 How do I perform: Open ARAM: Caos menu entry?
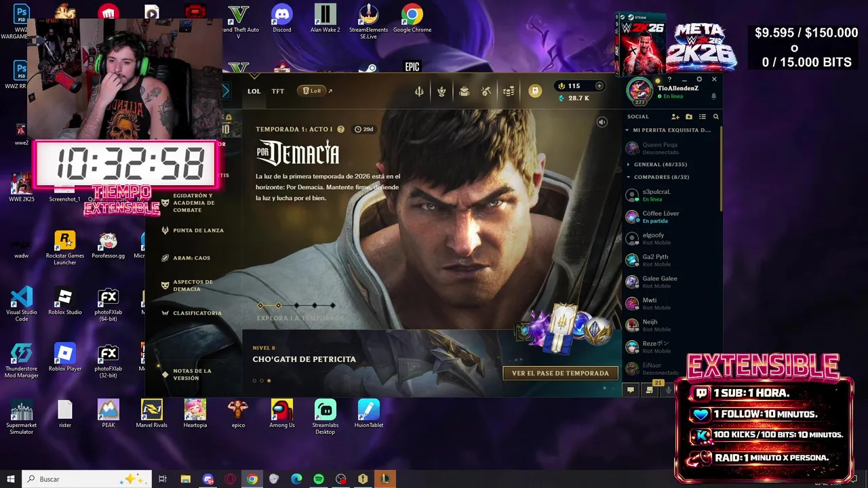(186, 258)
